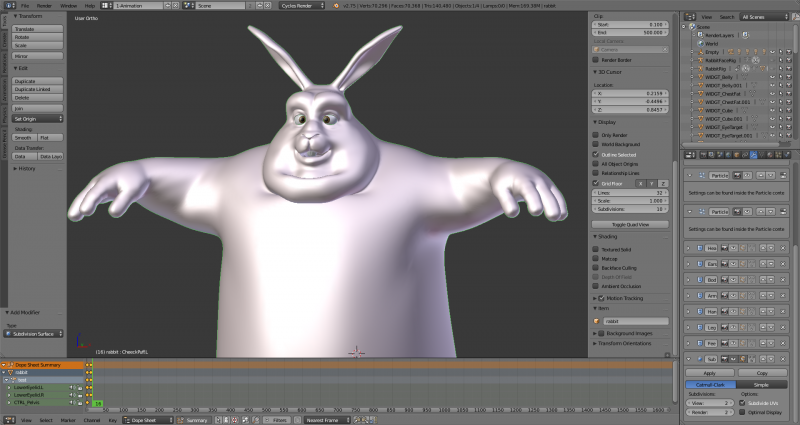Open the Set Origin dropdown
Screen dimensions: 800x425
point(38,118)
